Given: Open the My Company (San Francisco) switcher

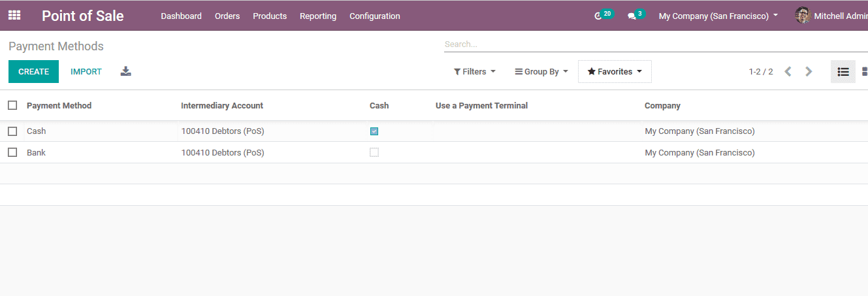Looking at the screenshot, I should coord(718,16).
